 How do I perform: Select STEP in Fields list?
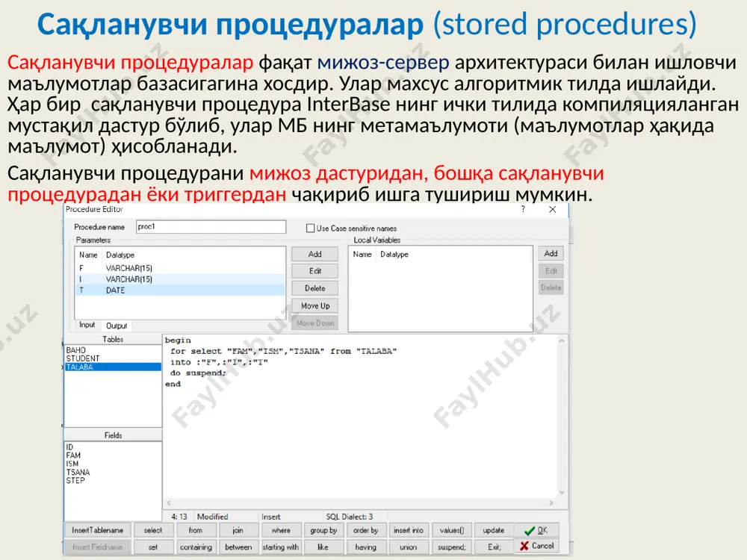tap(113, 480)
